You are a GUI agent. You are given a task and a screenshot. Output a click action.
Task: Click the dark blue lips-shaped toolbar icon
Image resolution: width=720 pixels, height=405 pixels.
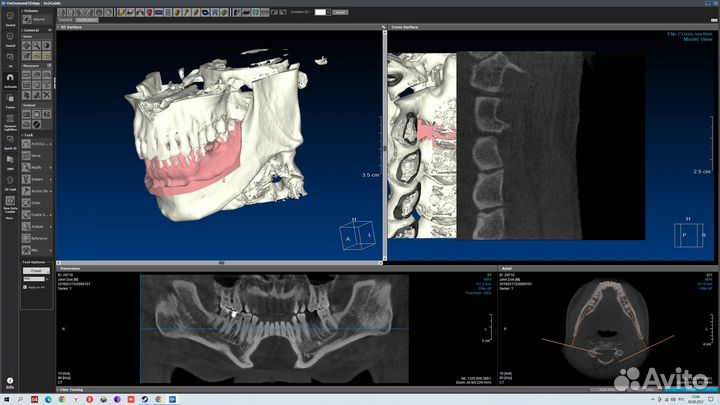[205, 12]
